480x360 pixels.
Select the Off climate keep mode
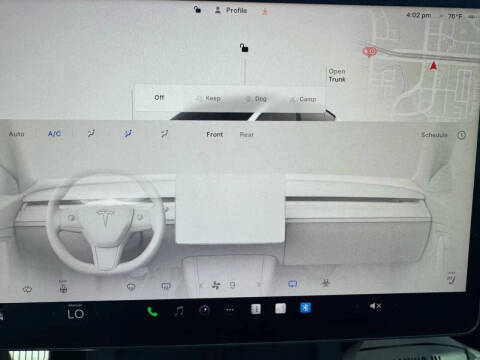159,98
